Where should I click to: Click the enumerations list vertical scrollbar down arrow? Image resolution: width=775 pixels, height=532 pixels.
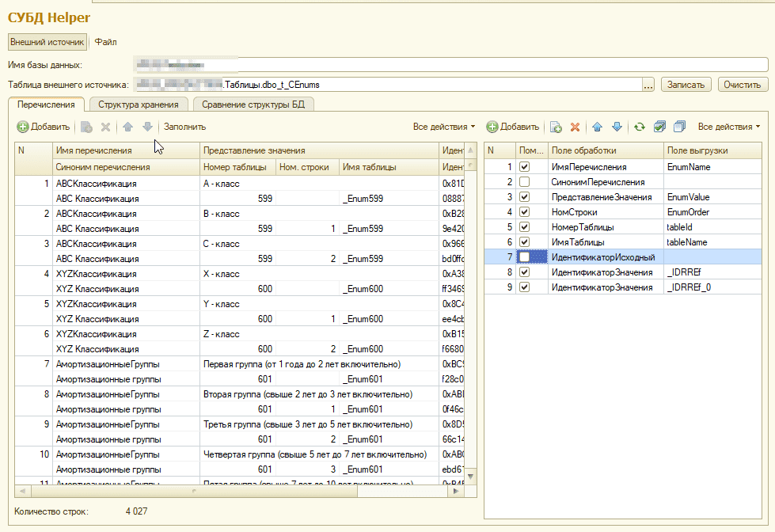pyautogui.click(x=470, y=477)
